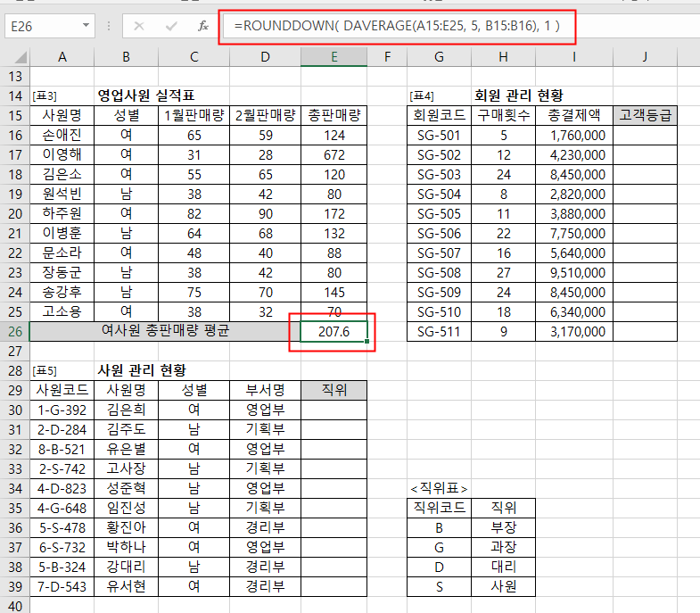This screenshot has width=700, height=613.
Task: Click the 부서명 header cell
Action: (x=265, y=390)
